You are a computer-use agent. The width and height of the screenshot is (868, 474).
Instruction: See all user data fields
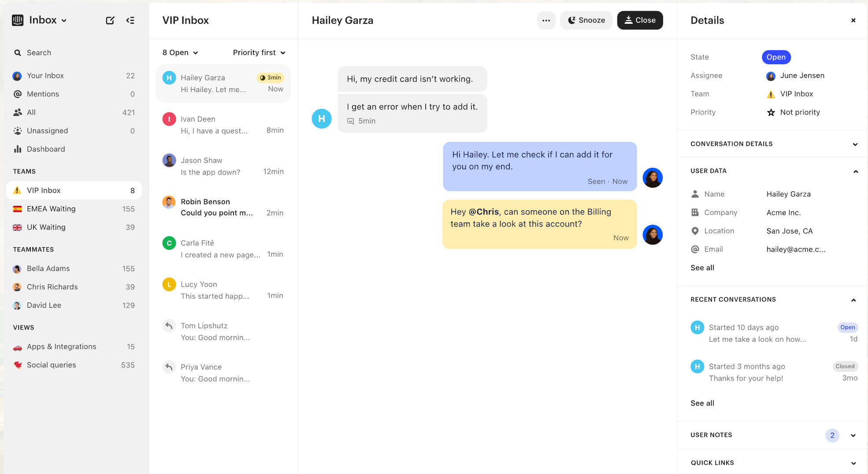click(702, 267)
